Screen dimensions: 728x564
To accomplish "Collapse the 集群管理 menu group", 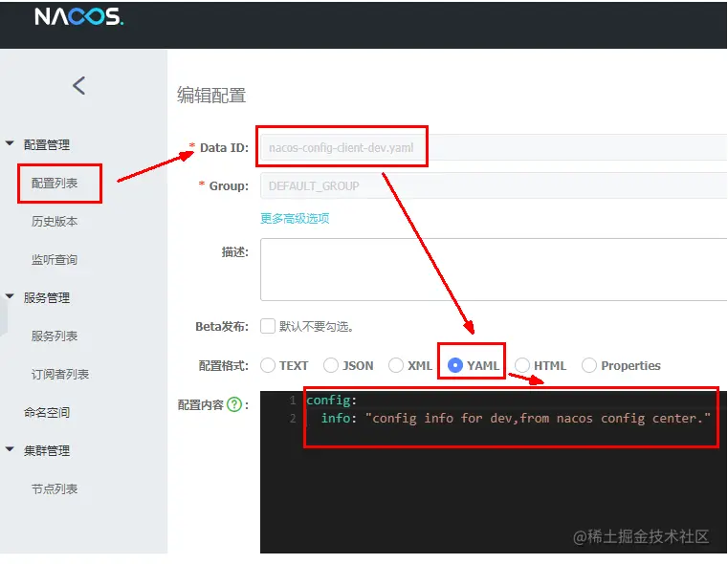I will pos(10,449).
